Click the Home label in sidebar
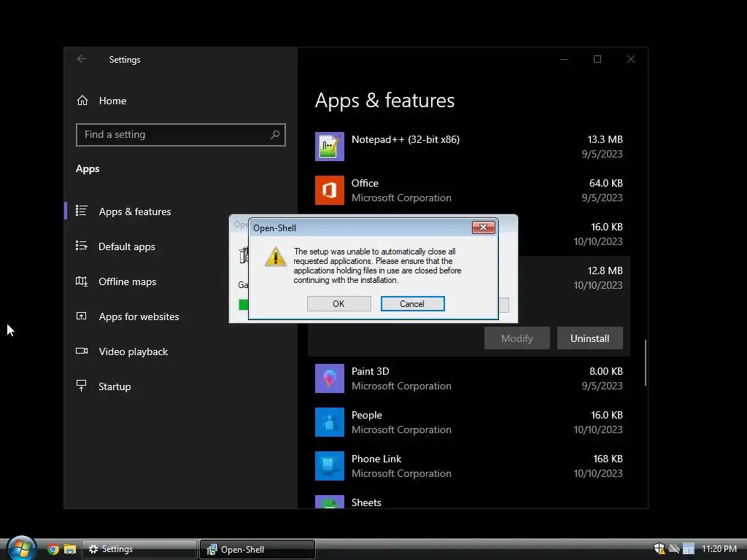The image size is (747, 560). (112, 101)
